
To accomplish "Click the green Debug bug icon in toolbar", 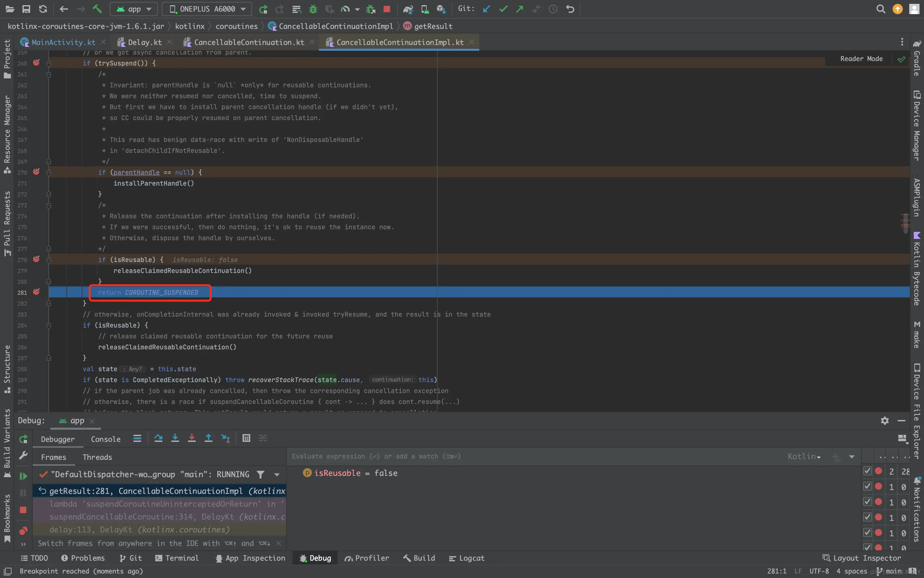I will point(313,9).
